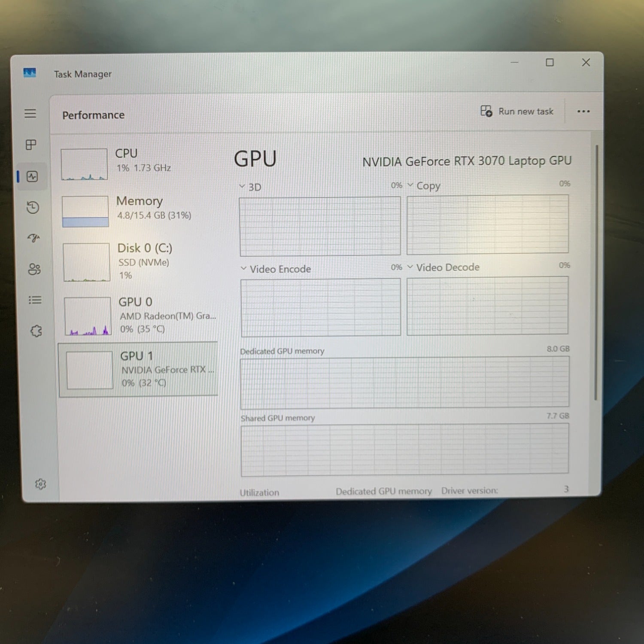
Task: Click the '1% 1.73 GHz' CPU value
Action: click(x=144, y=168)
